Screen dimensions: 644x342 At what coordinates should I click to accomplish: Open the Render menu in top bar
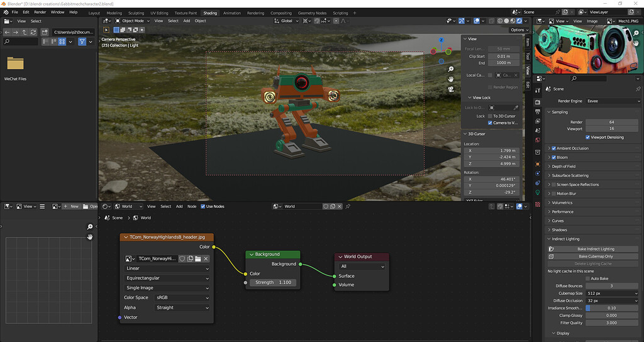click(40, 12)
